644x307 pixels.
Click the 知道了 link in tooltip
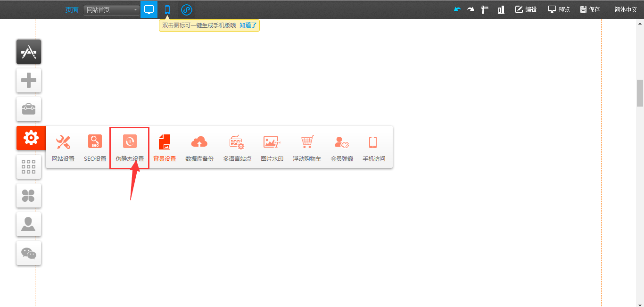pyautogui.click(x=248, y=25)
